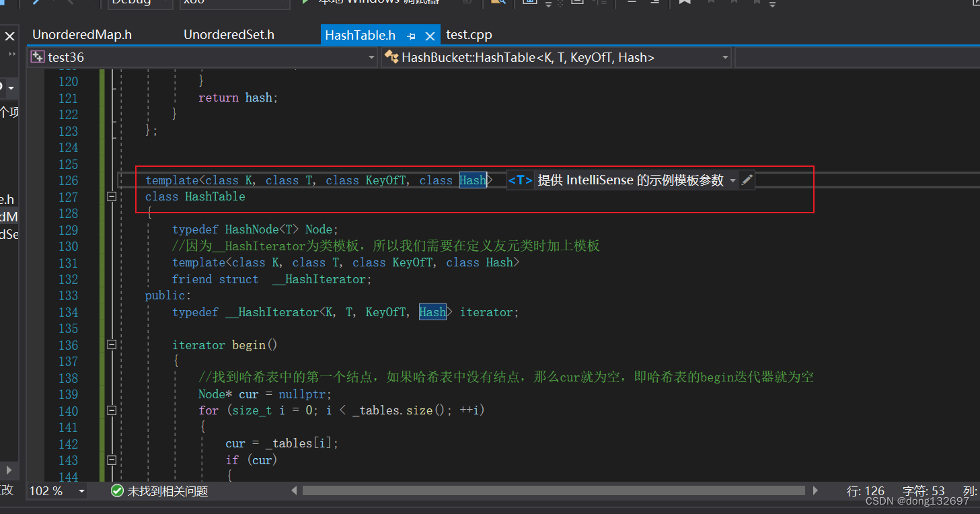The width and height of the screenshot is (980, 514).
Task: Collapse the if (cur) block
Action: point(112,460)
